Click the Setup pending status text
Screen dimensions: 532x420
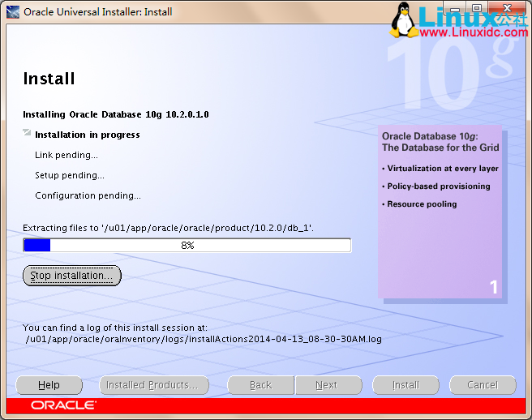(x=70, y=175)
